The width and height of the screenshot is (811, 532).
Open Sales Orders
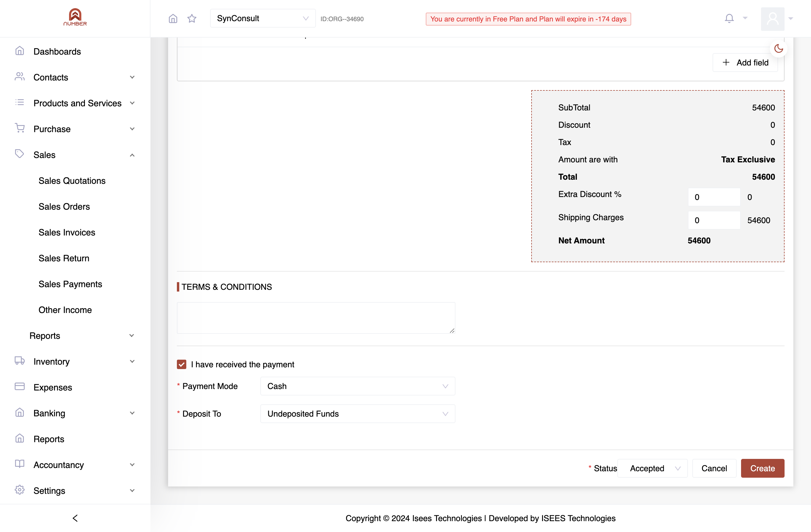pyautogui.click(x=64, y=207)
